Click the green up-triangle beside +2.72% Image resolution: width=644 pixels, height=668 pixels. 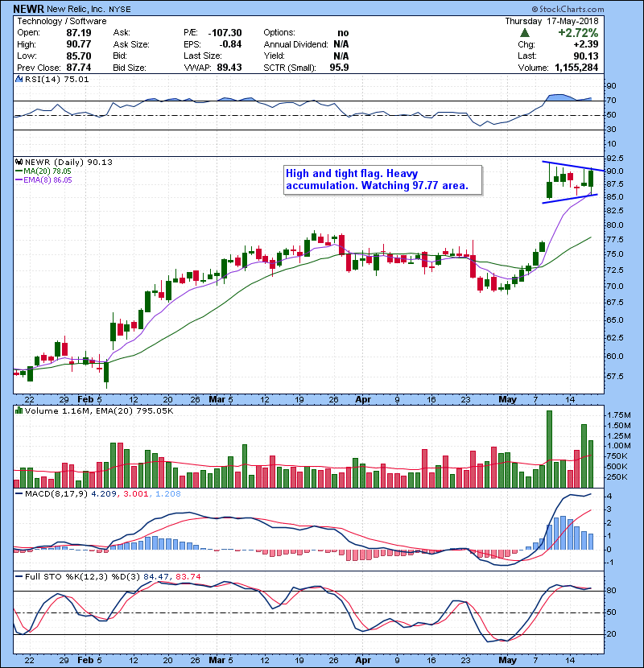tap(525, 33)
